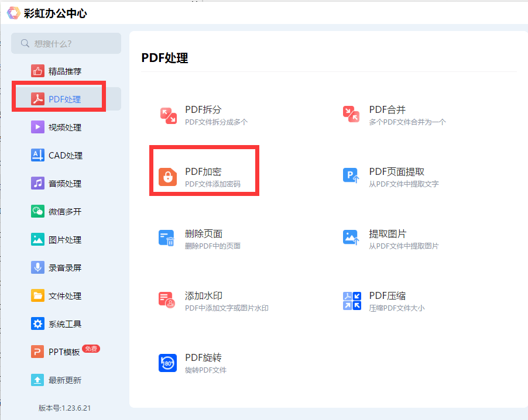Viewport: 528px width, 420px height.
Task: Click the 彩虹办公中心 logo icon
Action: coord(14,13)
